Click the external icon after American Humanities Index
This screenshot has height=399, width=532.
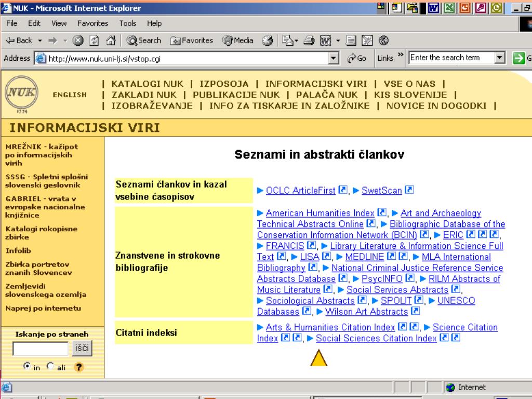tap(382, 212)
